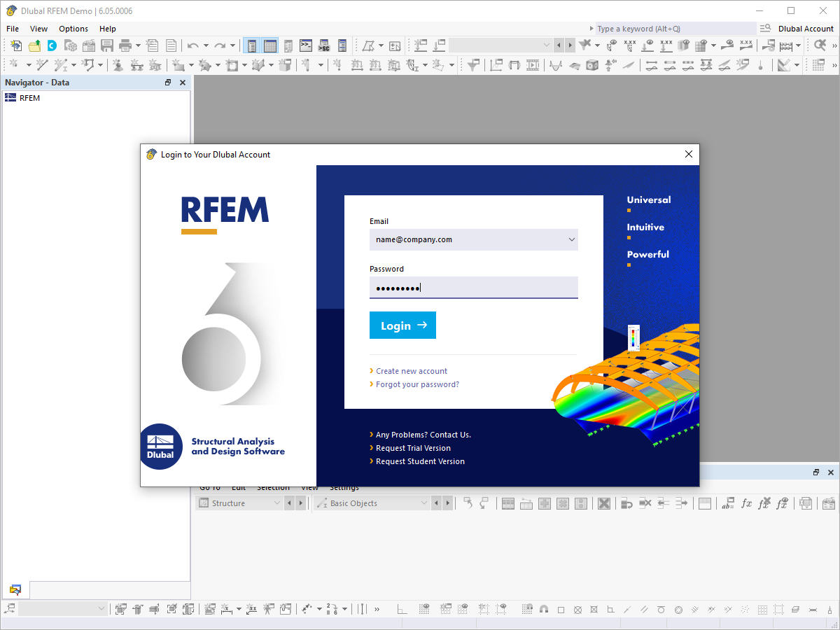Open the View menu
This screenshot has height=630, width=840.
coord(39,29)
